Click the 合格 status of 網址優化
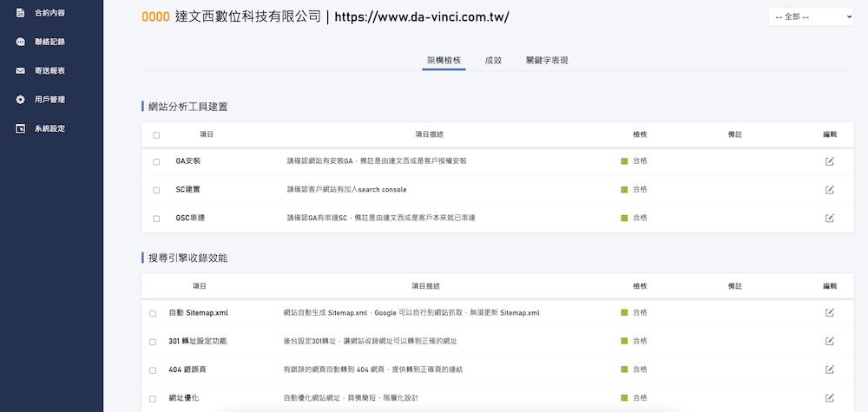The image size is (868, 412). tap(640, 397)
